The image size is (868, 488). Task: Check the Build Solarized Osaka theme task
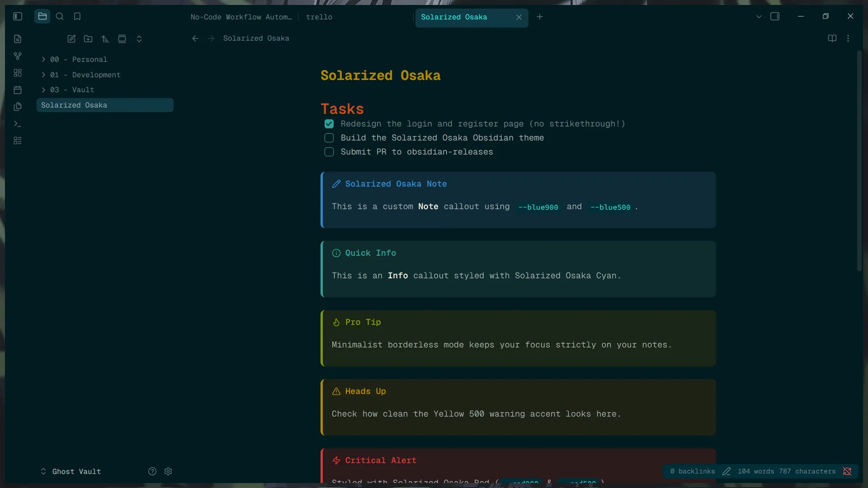point(329,138)
